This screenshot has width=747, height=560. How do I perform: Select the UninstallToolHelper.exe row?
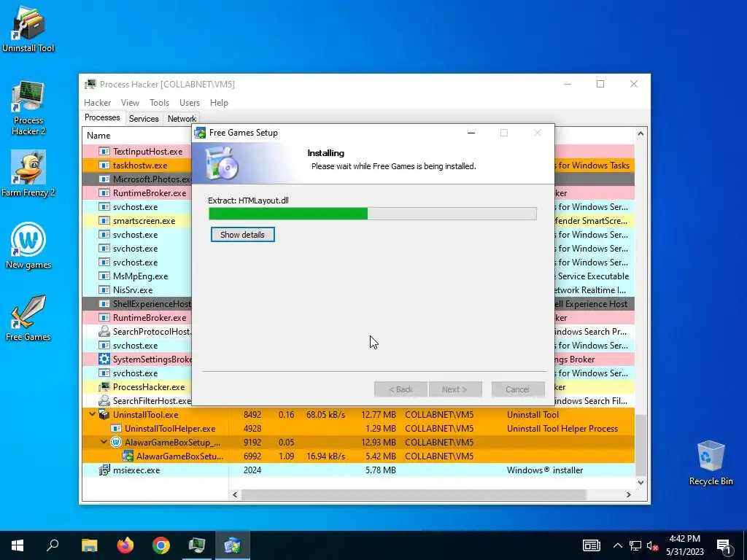358,429
